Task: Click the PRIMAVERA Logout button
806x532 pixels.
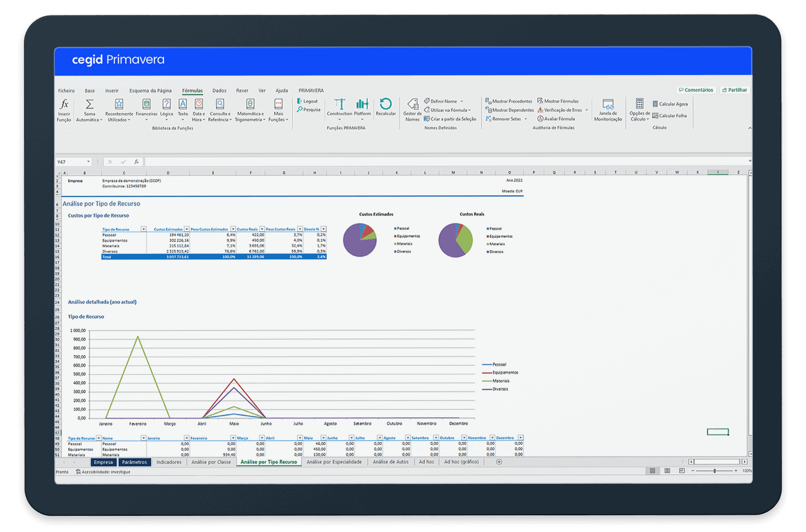Action: tap(307, 101)
